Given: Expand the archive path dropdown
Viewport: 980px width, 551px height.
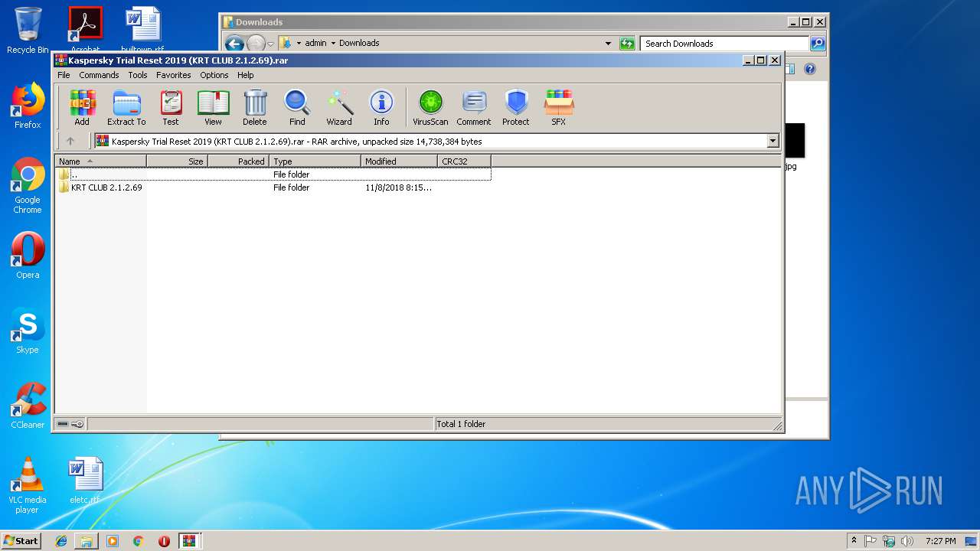Looking at the screenshot, I should click(773, 141).
